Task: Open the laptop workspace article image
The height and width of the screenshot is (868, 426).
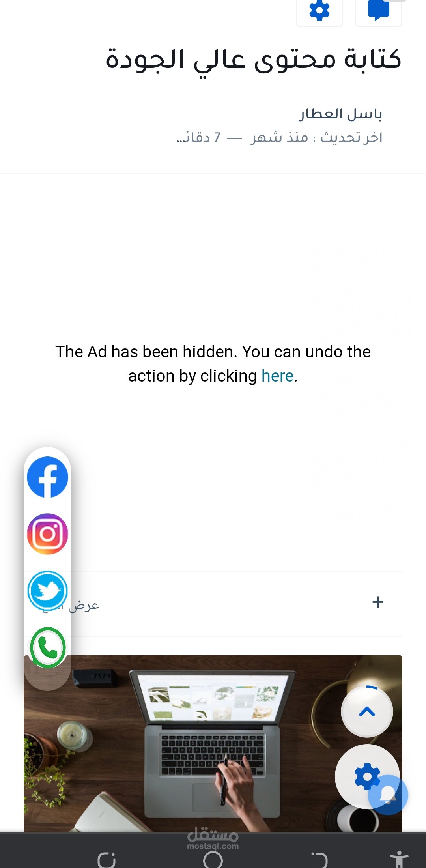Action: point(213,744)
